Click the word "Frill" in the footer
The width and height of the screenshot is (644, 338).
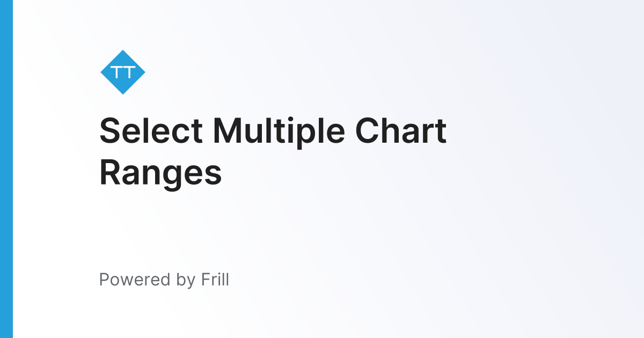pyautogui.click(x=216, y=280)
